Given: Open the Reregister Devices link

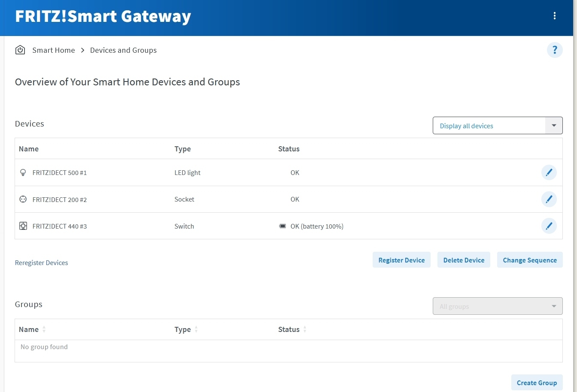Looking at the screenshot, I should (x=41, y=262).
